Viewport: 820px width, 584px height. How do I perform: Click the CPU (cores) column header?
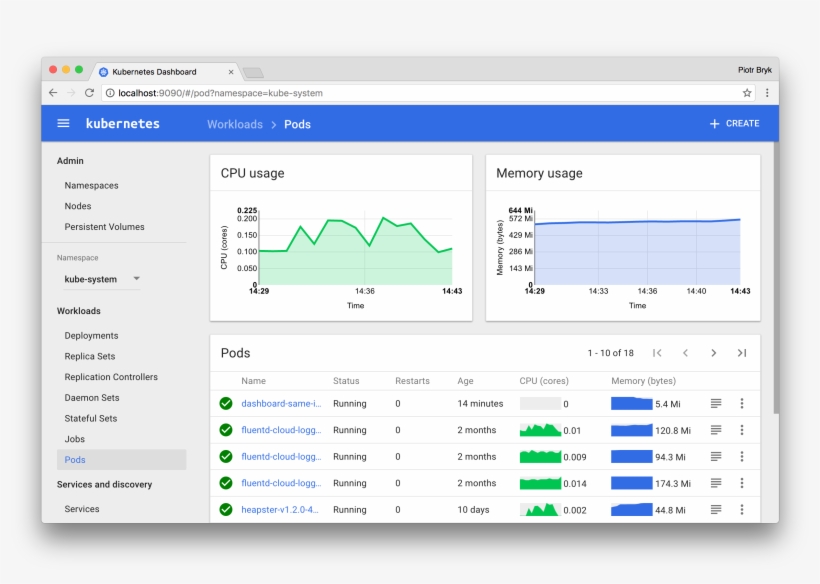[544, 381]
